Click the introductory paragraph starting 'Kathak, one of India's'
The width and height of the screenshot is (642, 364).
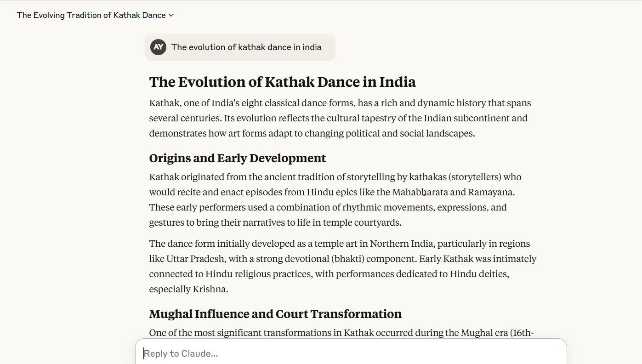click(x=340, y=118)
